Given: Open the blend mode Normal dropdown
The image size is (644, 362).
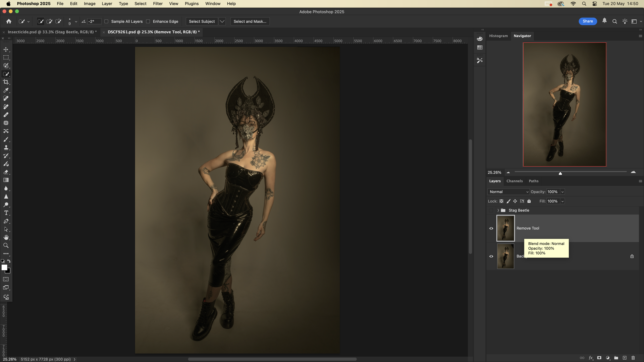Looking at the screenshot, I should (x=508, y=192).
